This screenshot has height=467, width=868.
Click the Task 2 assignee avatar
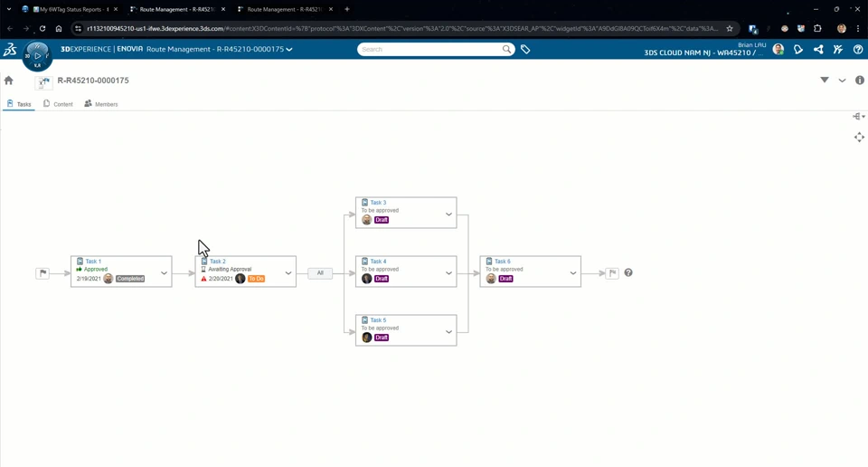point(241,279)
